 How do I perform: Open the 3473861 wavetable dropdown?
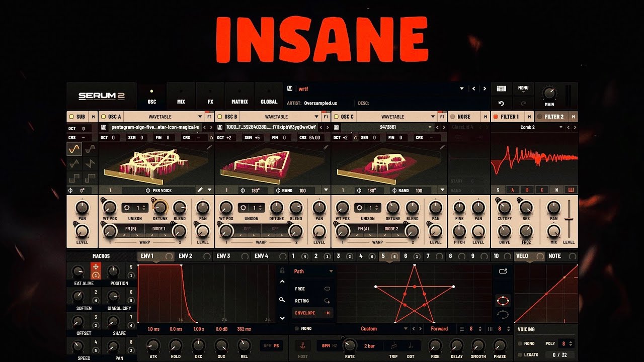[x=430, y=127]
